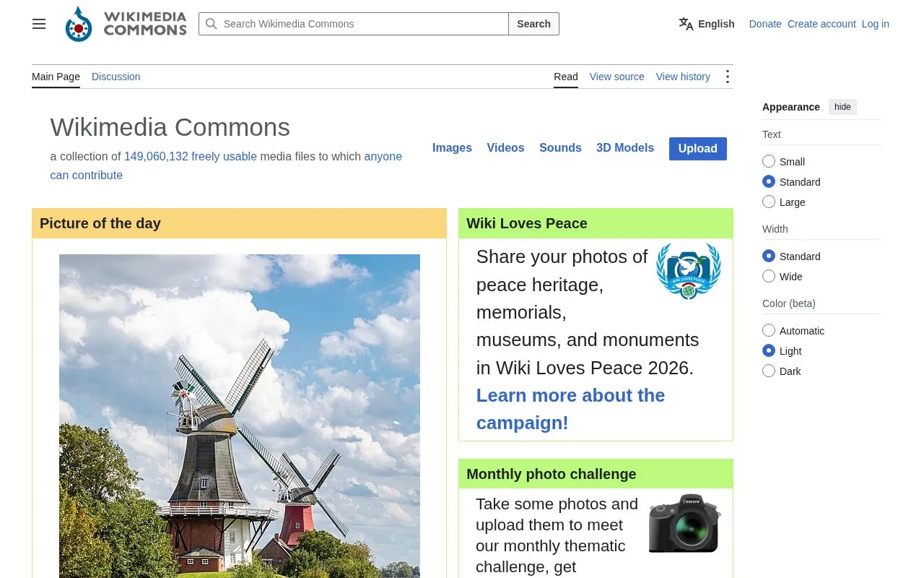Open the main menu hamburger icon
The image size is (924, 578).
(39, 24)
